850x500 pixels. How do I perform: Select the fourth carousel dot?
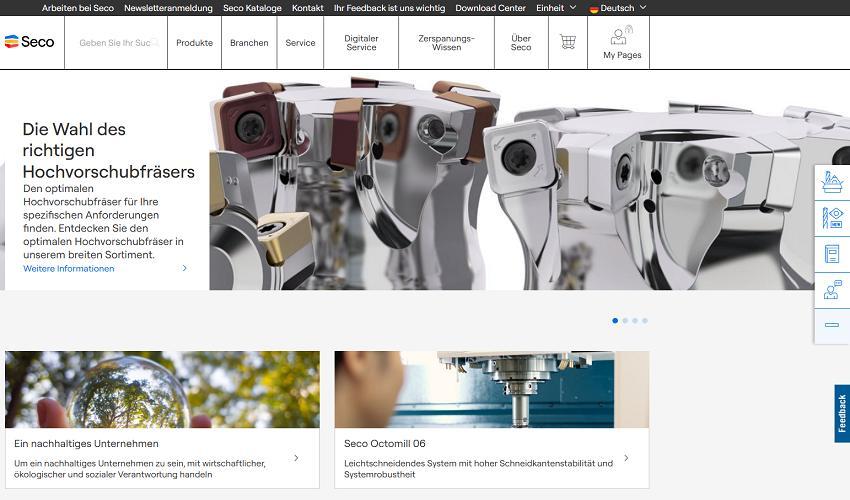645,320
